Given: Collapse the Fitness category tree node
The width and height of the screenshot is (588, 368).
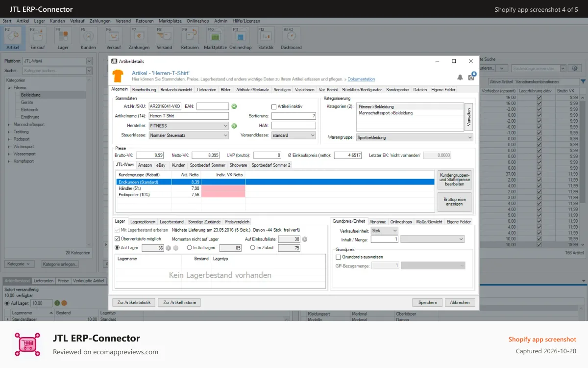Looking at the screenshot, I should point(9,88).
